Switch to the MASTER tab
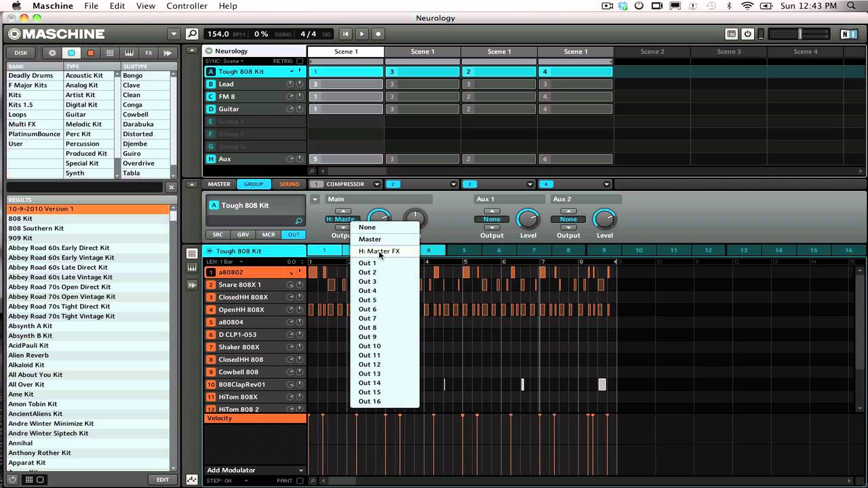The height and width of the screenshot is (488, 868). (219, 184)
